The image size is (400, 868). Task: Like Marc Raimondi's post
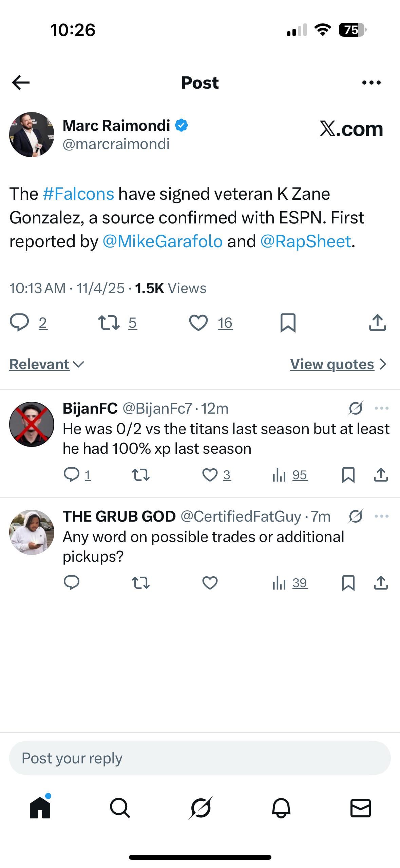coord(198,323)
